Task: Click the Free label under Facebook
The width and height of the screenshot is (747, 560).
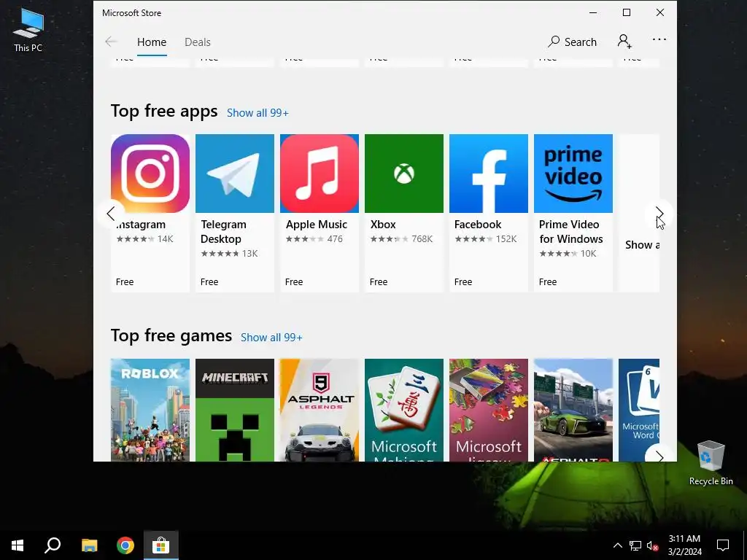Action: (463, 282)
